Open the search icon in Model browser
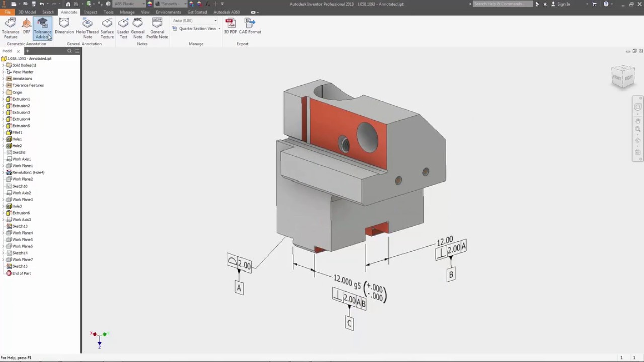 [x=70, y=51]
